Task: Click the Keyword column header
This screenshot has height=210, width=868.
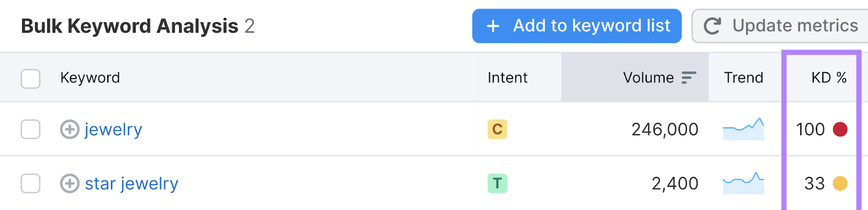Action: (x=90, y=78)
